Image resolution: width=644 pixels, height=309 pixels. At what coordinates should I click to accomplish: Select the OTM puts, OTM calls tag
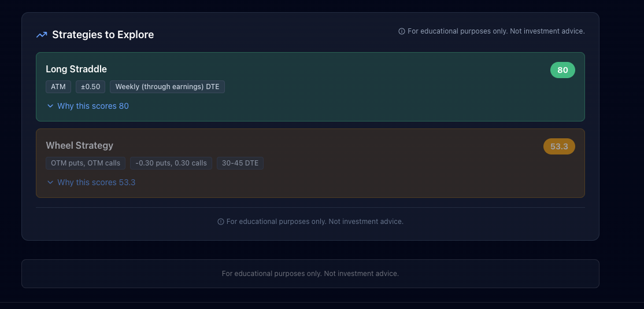(x=86, y=163)
